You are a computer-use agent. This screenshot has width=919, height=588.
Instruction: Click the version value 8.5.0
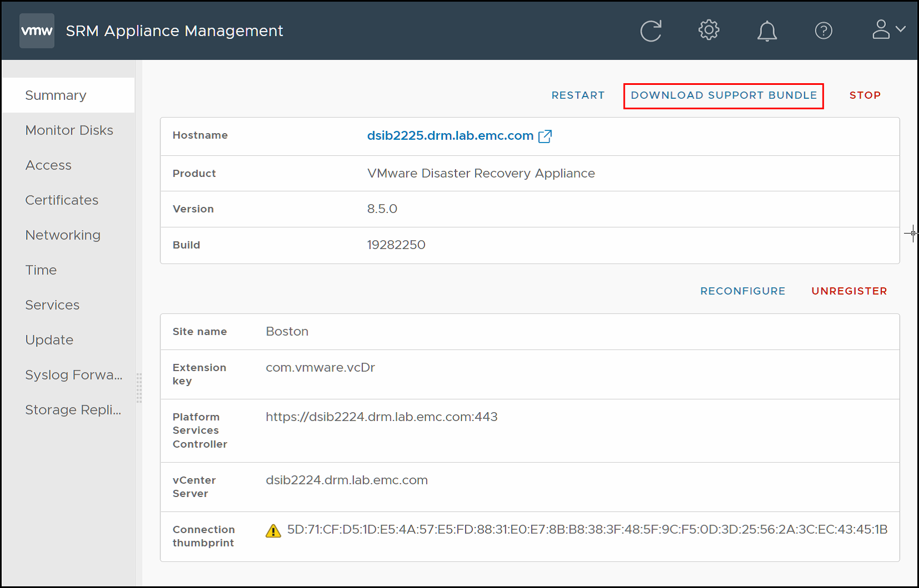coord(382,209)
